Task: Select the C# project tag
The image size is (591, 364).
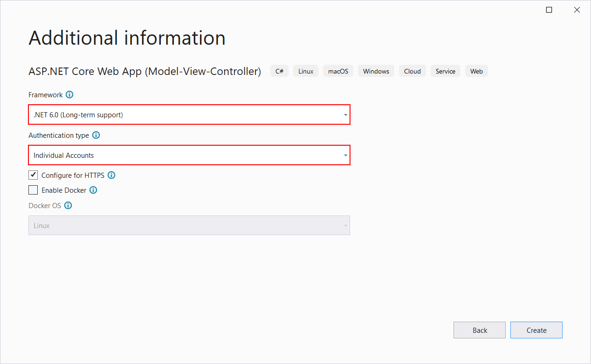Action: (279, 71)
